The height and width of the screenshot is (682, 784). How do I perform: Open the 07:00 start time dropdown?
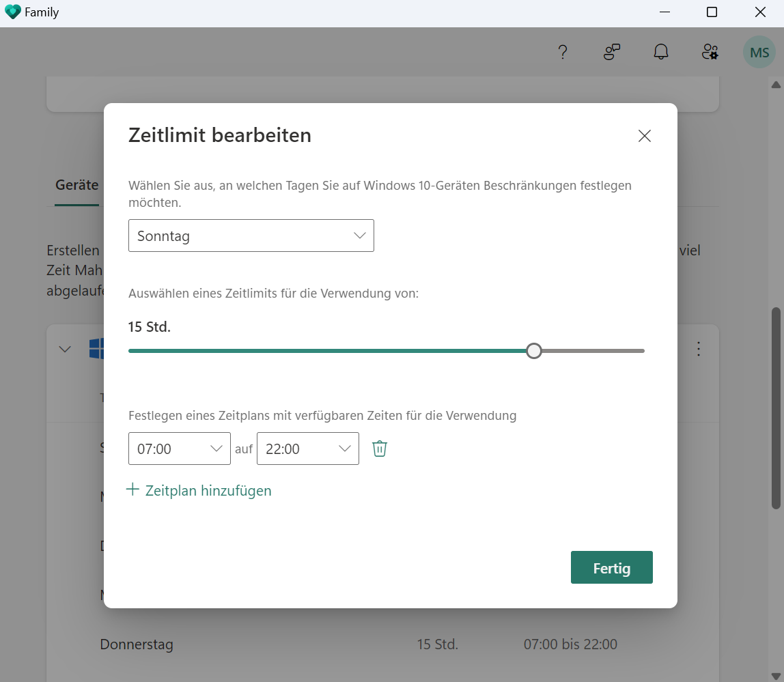coord(179,449)
